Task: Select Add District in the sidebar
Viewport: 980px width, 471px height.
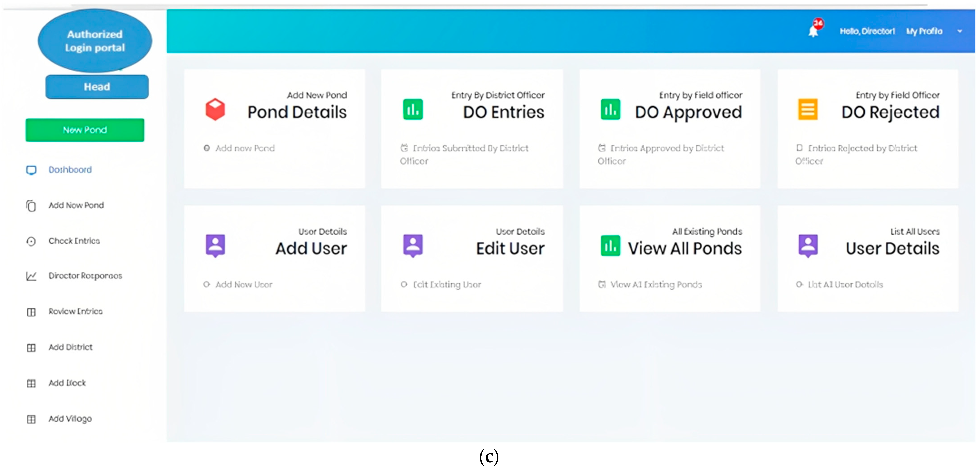Action: pyautogui.click(x=70, y=347)
